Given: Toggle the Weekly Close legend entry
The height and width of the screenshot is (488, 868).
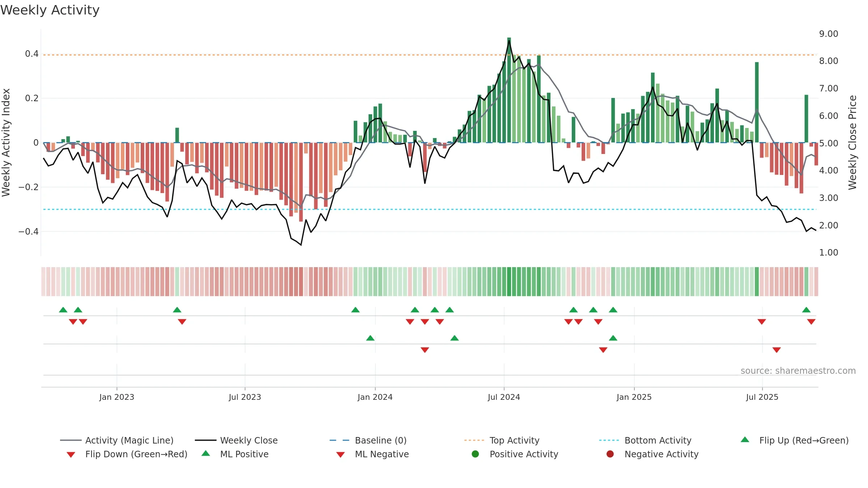Looking at the screenshot, I should pos(236,440).
